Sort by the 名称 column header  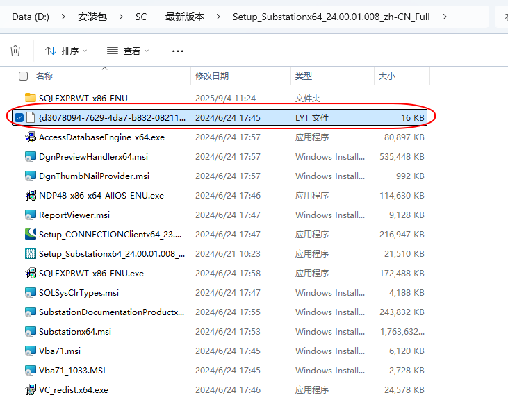tap(44, 76)
